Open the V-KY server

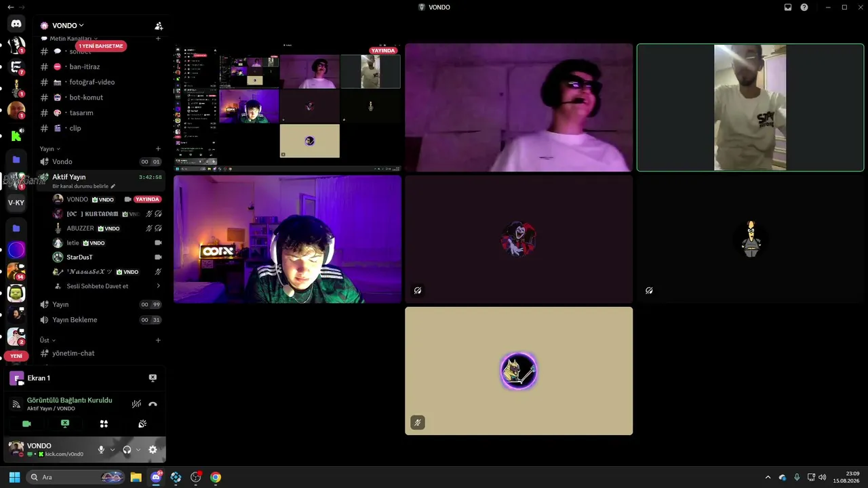(x=16, y=203)
